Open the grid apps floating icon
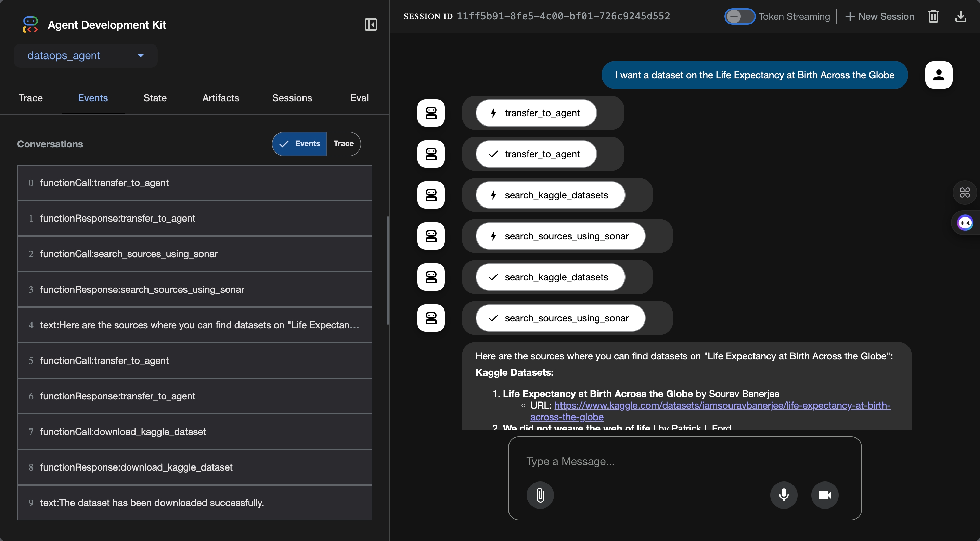The width and height of the screenshot is (980, 541). tap(964, 193)
